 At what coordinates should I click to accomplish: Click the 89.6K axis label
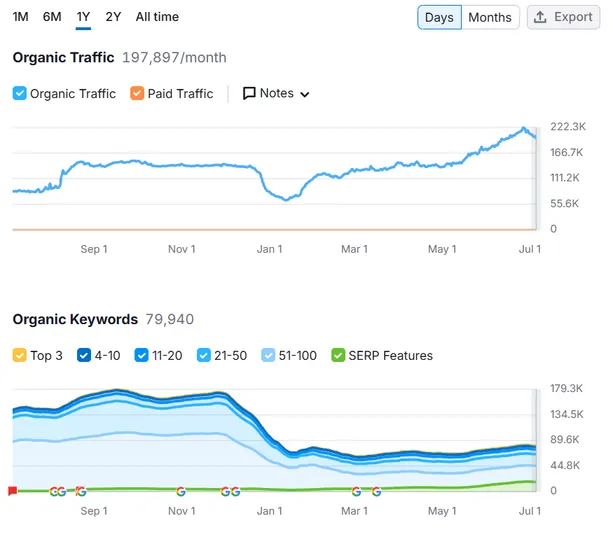565,440
